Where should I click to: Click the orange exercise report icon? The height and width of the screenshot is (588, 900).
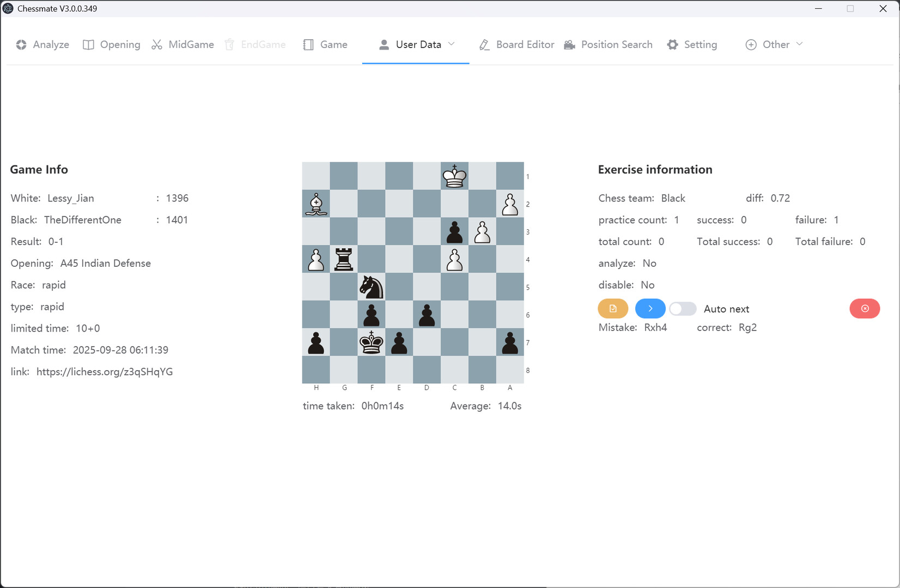(x=613, y=308)
